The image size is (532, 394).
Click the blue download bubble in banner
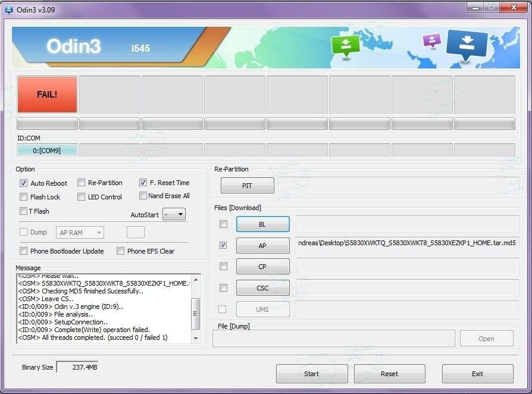467,45
